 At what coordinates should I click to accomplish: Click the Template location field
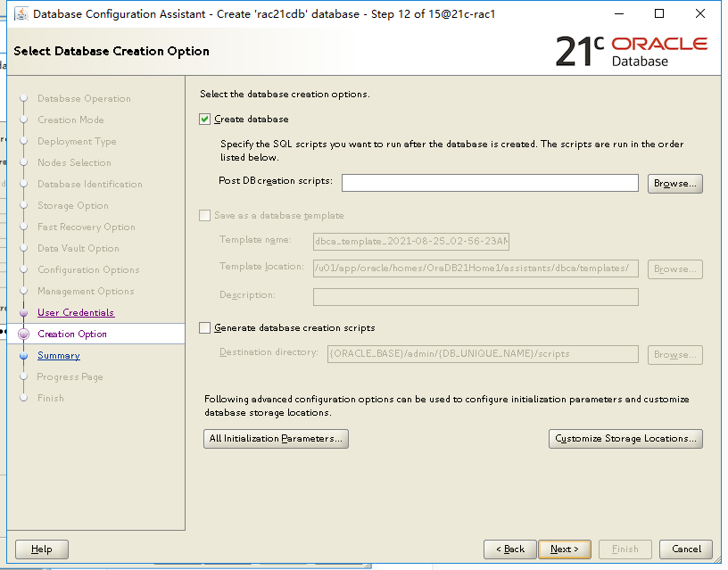[476, 268]
